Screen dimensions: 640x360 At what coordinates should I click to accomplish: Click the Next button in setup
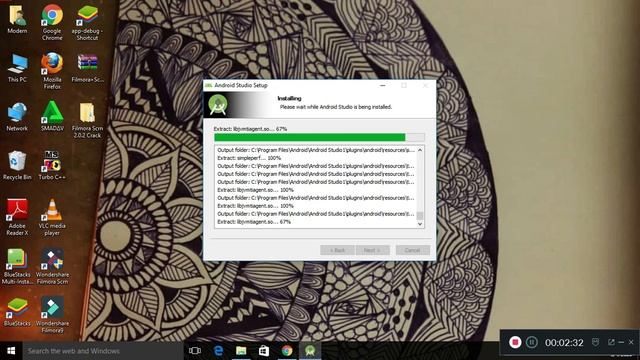coord(372,250)
